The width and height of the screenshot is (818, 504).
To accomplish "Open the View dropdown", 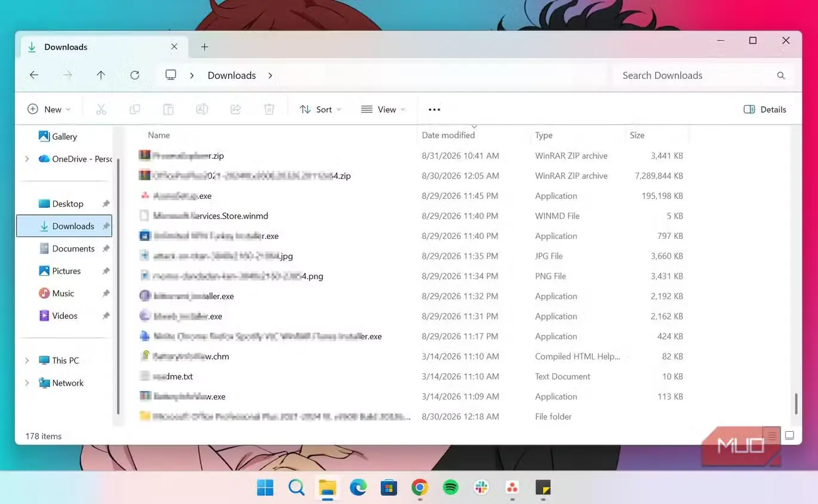I will coord(383,109).
